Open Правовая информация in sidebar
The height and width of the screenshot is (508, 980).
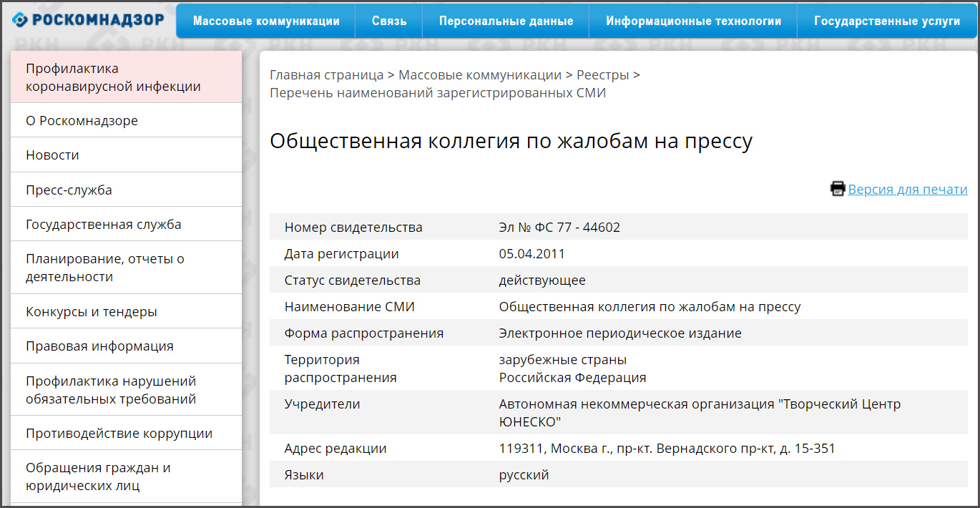pos(127,346)
